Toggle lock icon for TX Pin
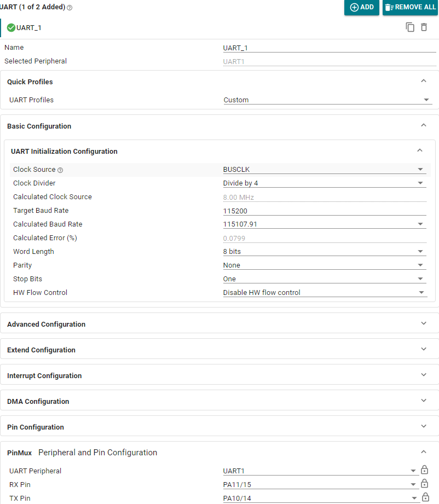This screenshot has height=504, width=439. 424,497
